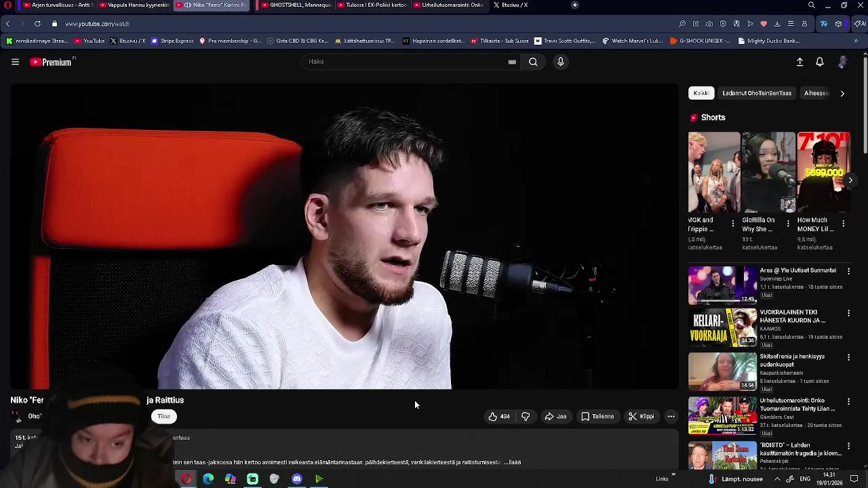
Task: Dislike the video with thumbs-down
Action: tap(526, 417)
